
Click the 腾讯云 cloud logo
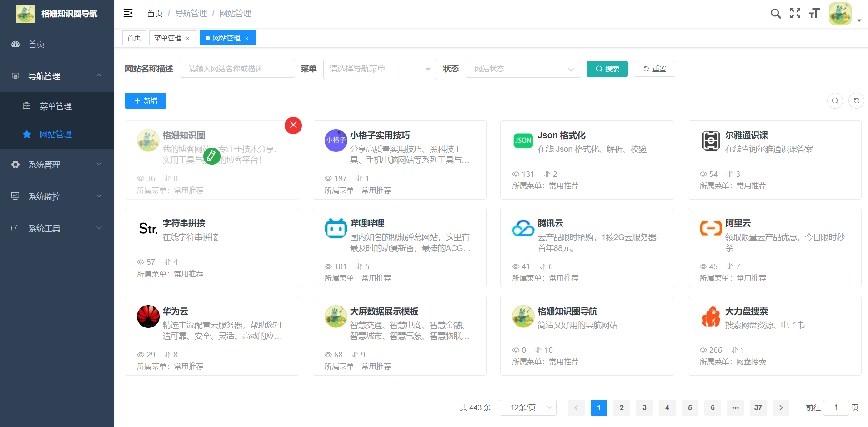click(x=523, y=228)
